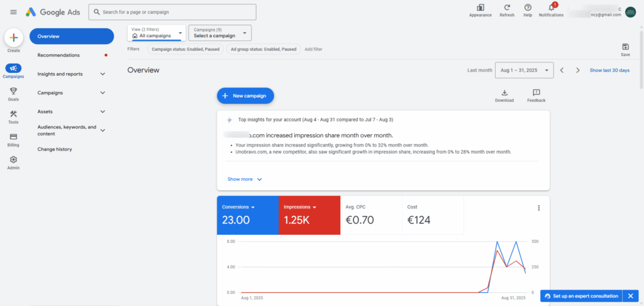The height and width of the screenshot is (306, 644).
Task: Click the Refresh icon
Action: (x=507, y=8)
